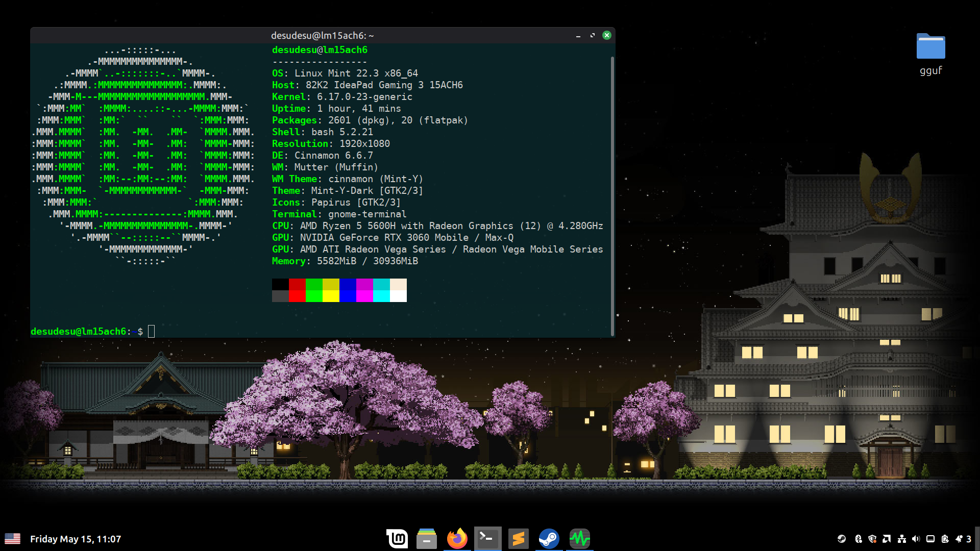Click the "Theme: Mint-Y-Dark" line

tap(348, 191)
